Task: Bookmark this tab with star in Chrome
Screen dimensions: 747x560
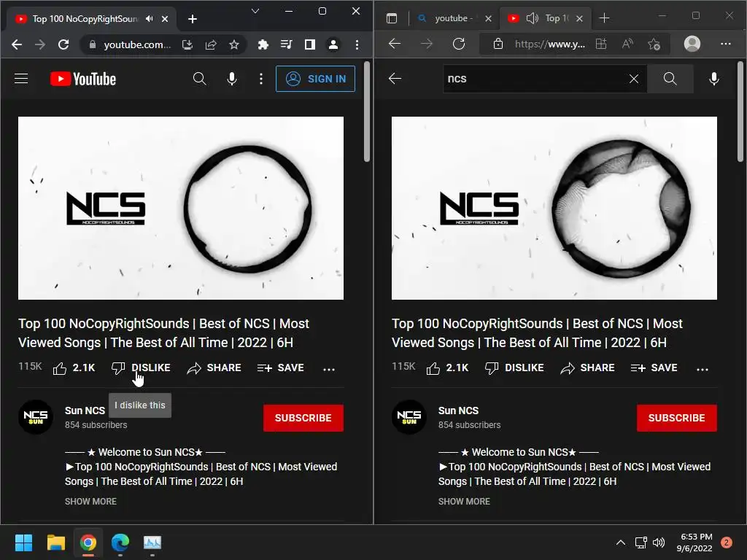Action: coord(234,44)
